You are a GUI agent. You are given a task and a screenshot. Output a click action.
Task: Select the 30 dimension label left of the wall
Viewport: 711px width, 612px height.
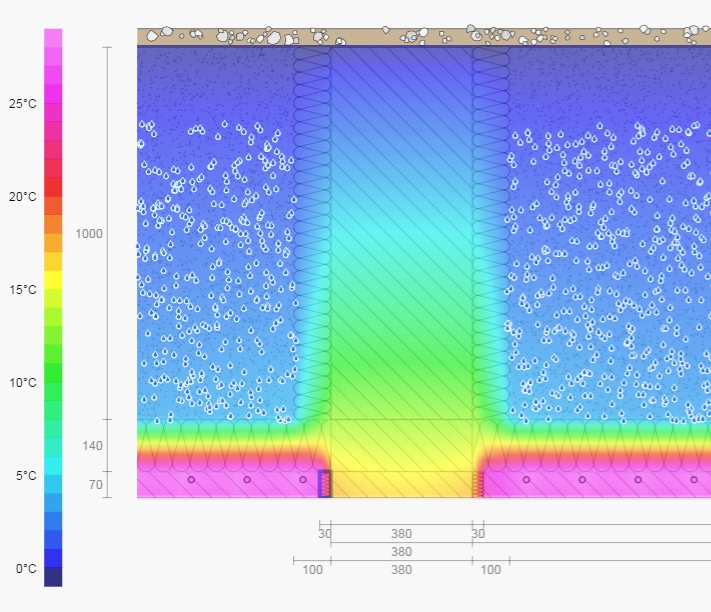pyautogui.click(x=325, y=534)
